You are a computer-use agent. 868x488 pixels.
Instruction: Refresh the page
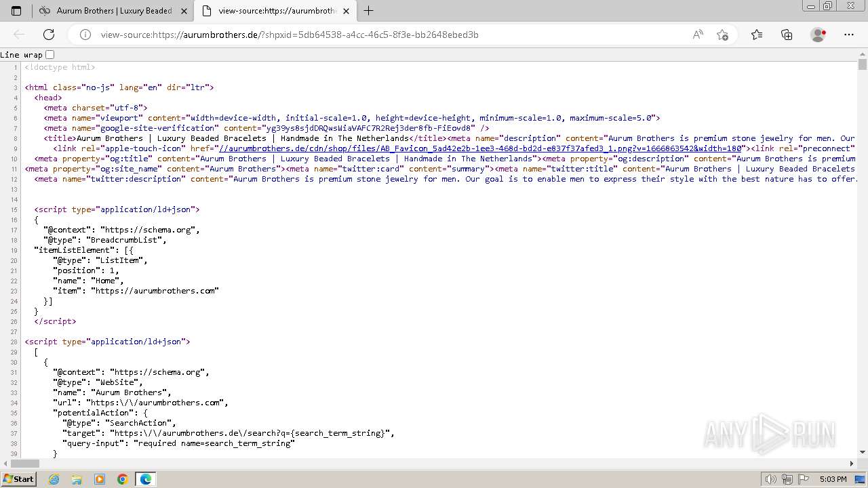click(x=49, y=35)
